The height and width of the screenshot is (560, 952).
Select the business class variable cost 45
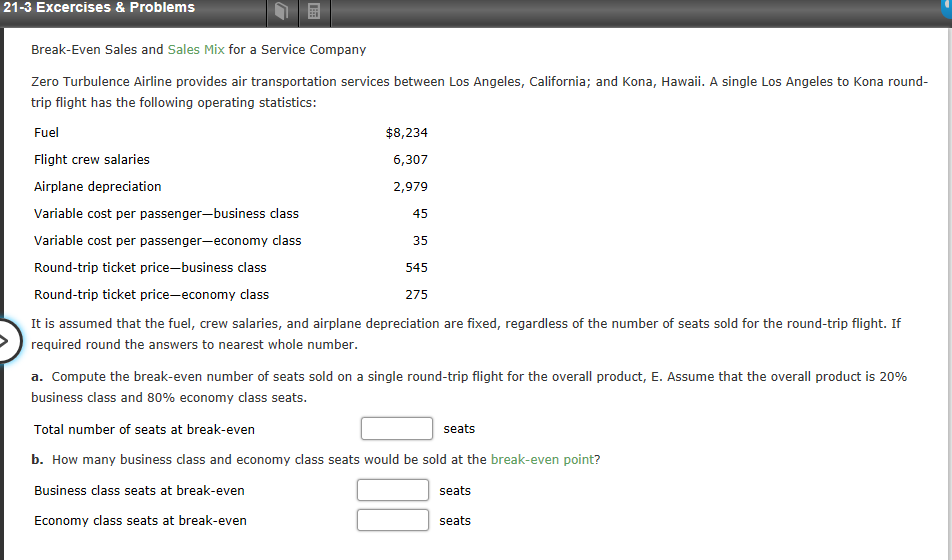pos(420,214)
